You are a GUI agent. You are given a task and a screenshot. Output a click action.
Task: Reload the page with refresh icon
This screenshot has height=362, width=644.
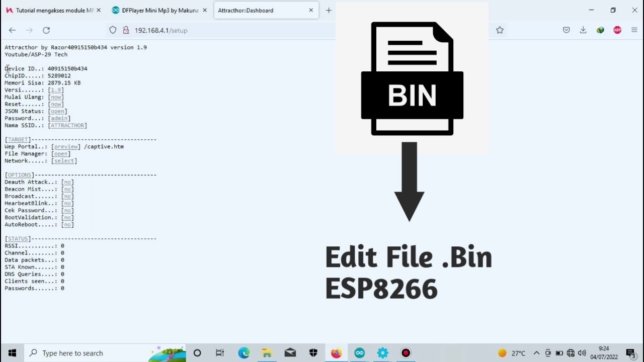(46, 30)
